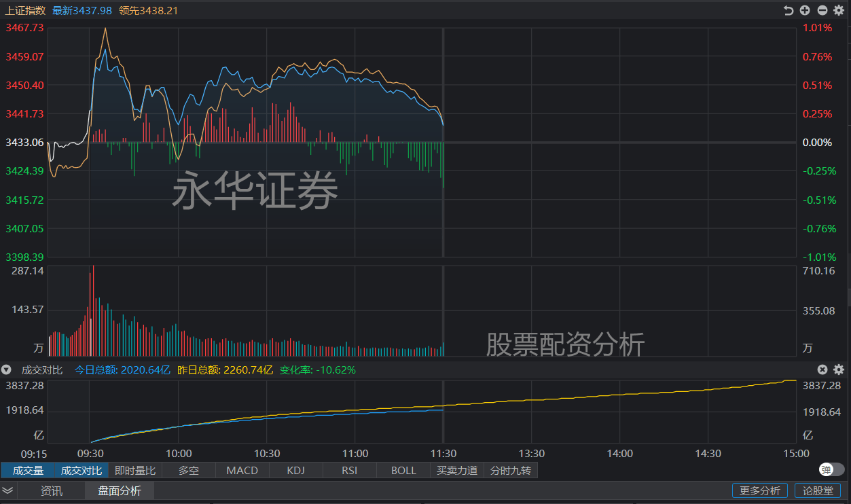The image size is (851, 504).
Task: Select the BOLL indicator tab
Action: (402, 470)
